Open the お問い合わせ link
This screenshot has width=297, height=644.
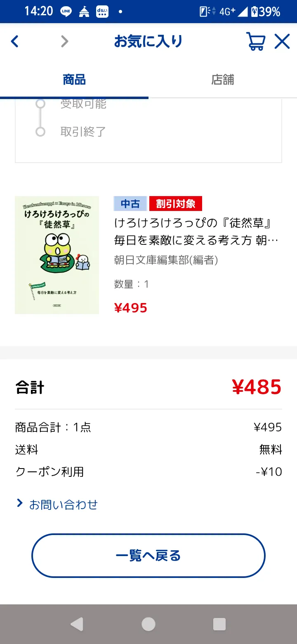point(63,504)
